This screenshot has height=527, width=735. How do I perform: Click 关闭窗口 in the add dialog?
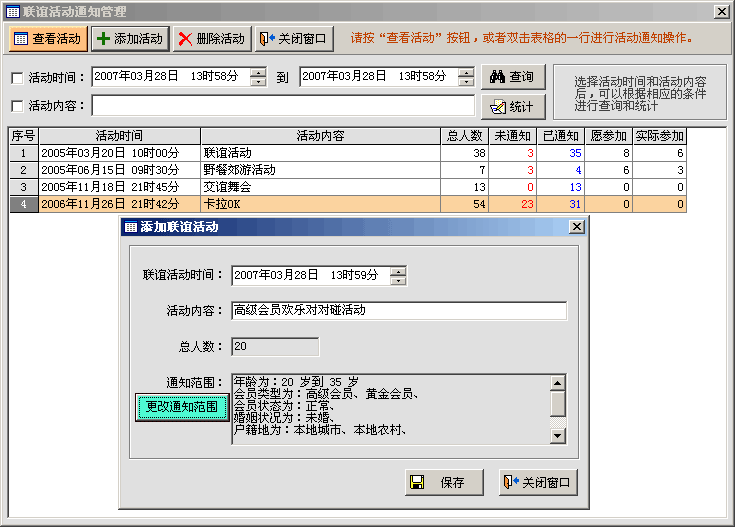538,482
